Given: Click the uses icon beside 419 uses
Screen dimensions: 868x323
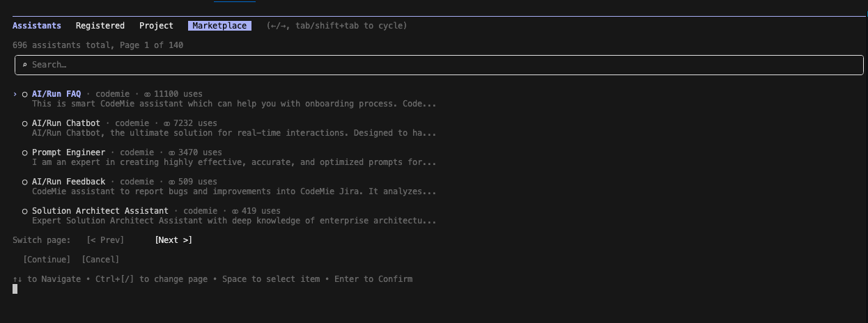Looking at the screenshot, I should pyautogui.click(x=235, y=211).
